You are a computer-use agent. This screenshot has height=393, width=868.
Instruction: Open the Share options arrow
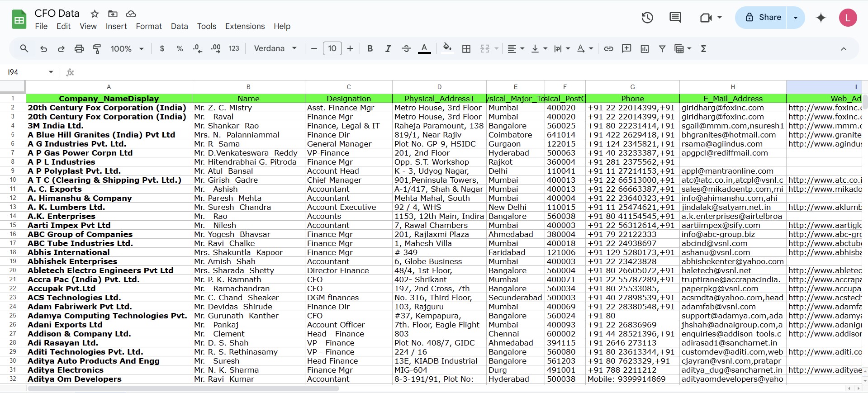click(796, 18)
